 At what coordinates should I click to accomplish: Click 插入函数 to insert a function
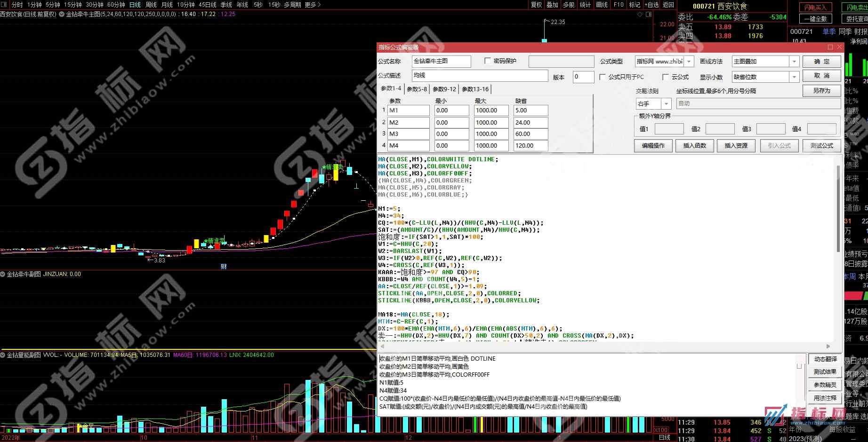(x=695, y=146)
